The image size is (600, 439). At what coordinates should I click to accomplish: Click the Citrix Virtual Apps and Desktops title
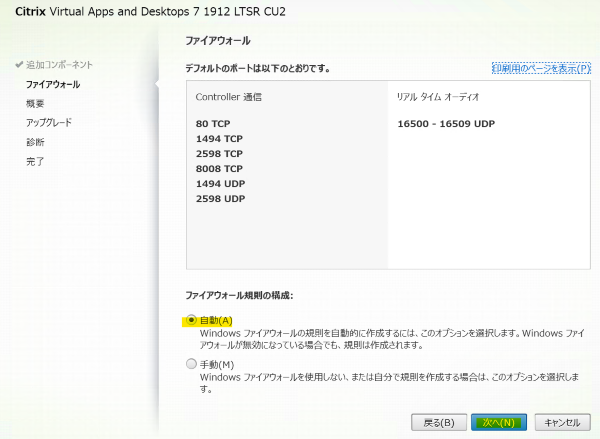coord(150,11)
